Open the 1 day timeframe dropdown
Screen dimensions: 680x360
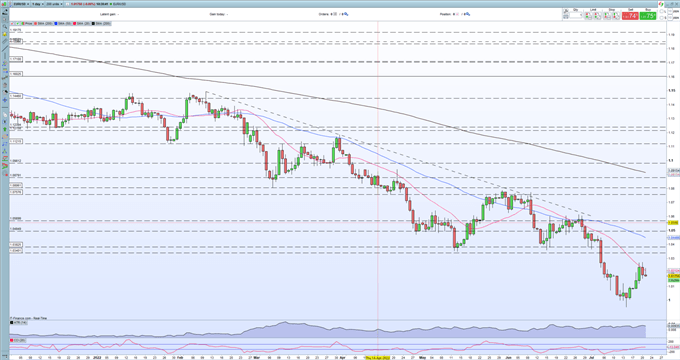(38, 4)
